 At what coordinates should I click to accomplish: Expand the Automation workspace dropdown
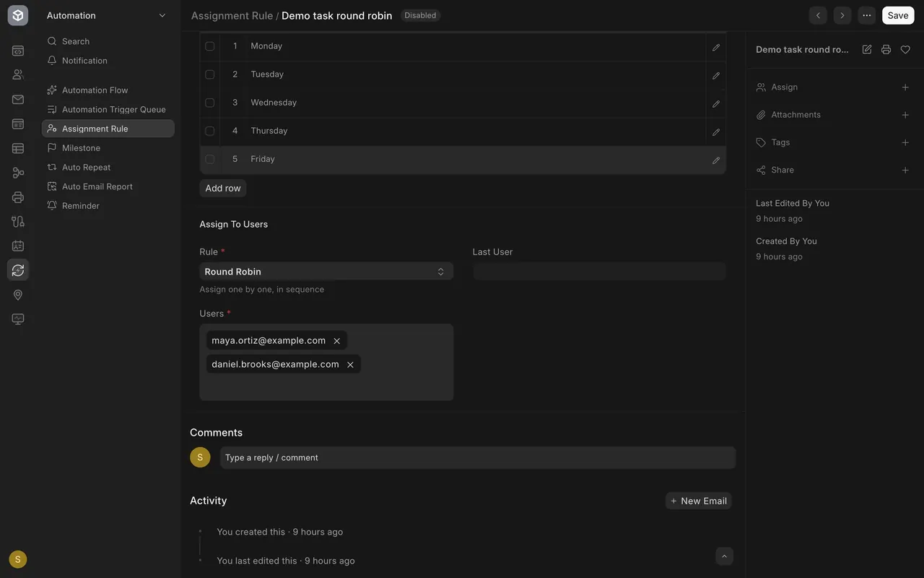[162, 15]
